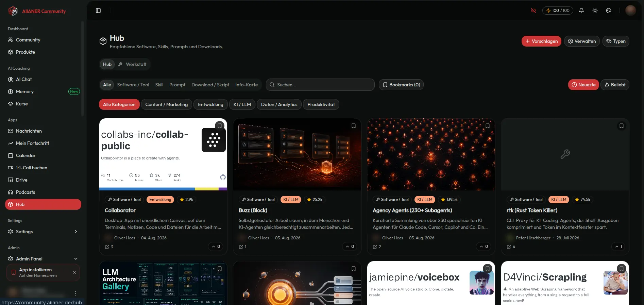Click the Suchen search field
This screenshot has height=305, width=644.
(320, 85)
